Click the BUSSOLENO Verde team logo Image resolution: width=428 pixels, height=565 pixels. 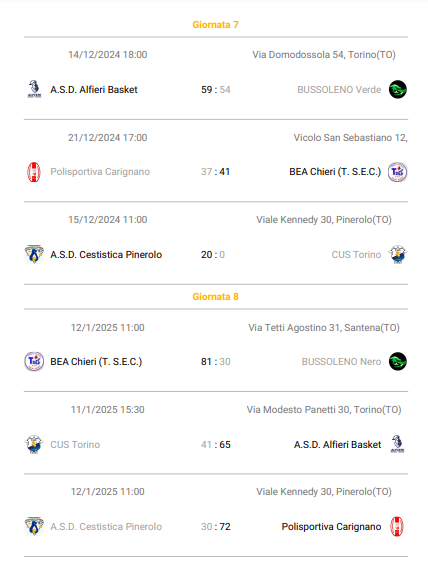[397, 89]
